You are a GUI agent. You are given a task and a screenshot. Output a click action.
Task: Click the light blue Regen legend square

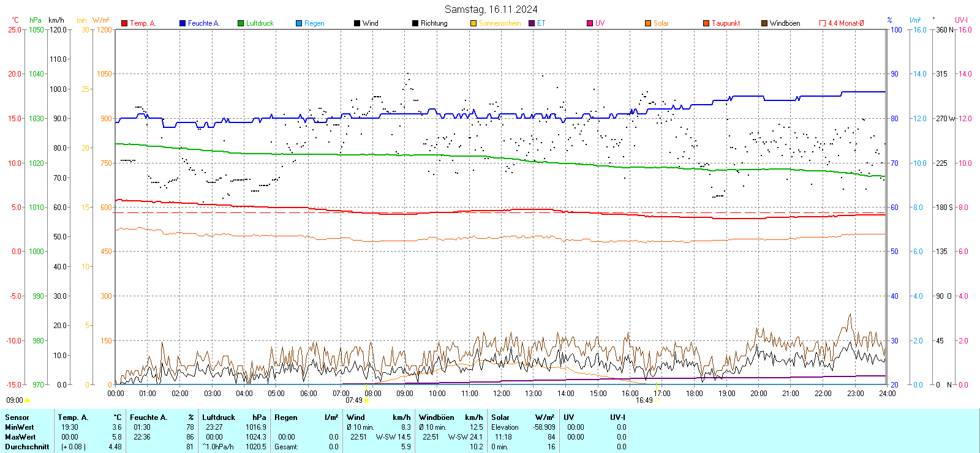(299, 23)
